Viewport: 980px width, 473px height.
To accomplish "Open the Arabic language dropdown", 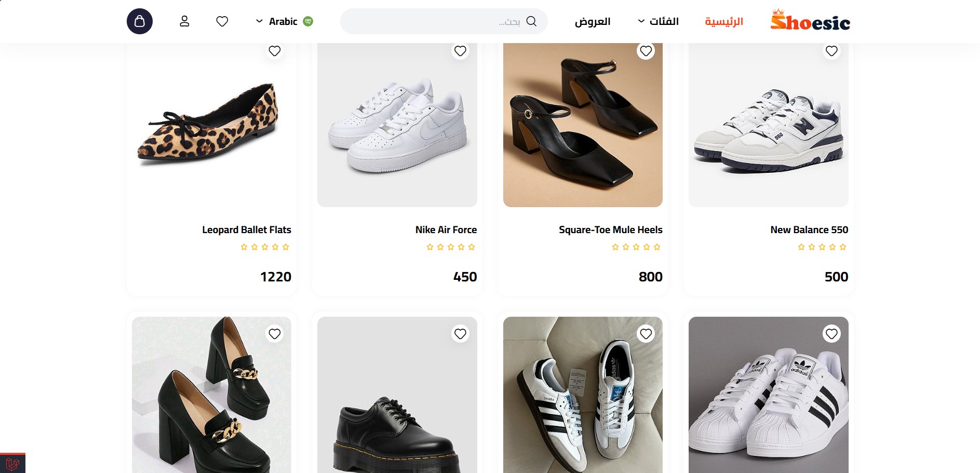I will [277, 21].
